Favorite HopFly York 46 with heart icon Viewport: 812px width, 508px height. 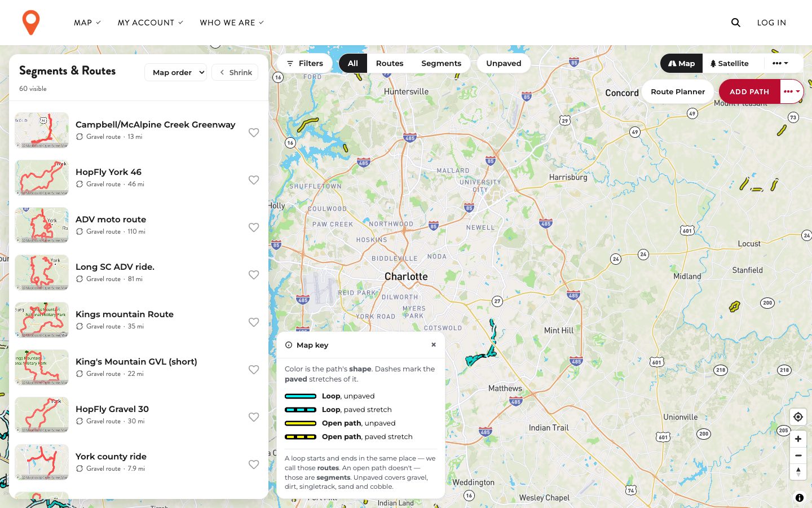pos(254,180)
